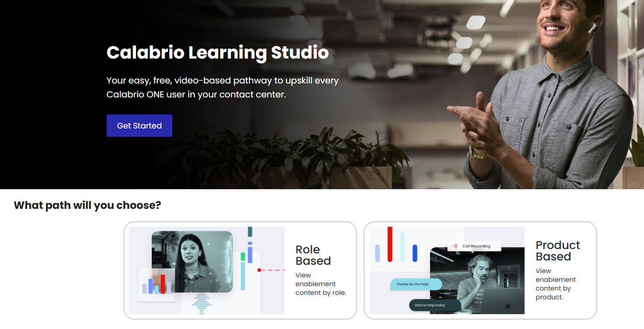Select the man with laptop thumbnail
The height and width of the screenshot is (329, 644).
(x=477, y=281)
